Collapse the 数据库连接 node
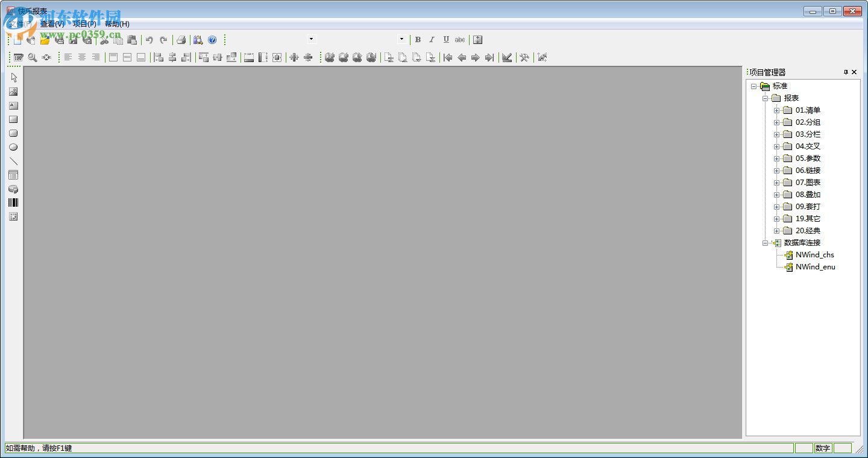Viewport: 868px width, 458px height. tap(765, 243)
